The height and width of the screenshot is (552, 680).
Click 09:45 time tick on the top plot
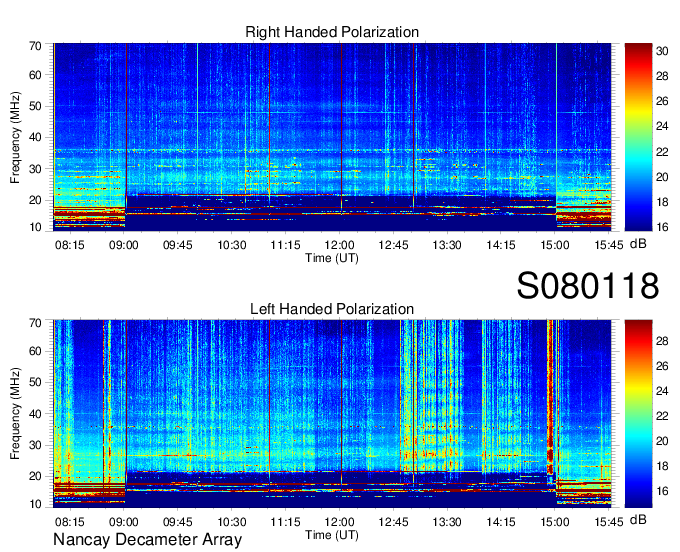pyautogui.click(x=178, y=245)
